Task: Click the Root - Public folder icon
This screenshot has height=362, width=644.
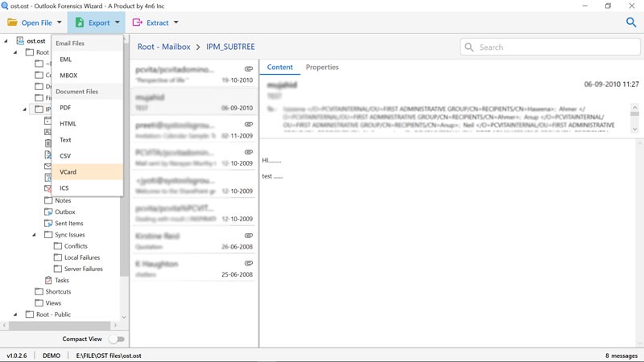Action: (x=30, y=315)
